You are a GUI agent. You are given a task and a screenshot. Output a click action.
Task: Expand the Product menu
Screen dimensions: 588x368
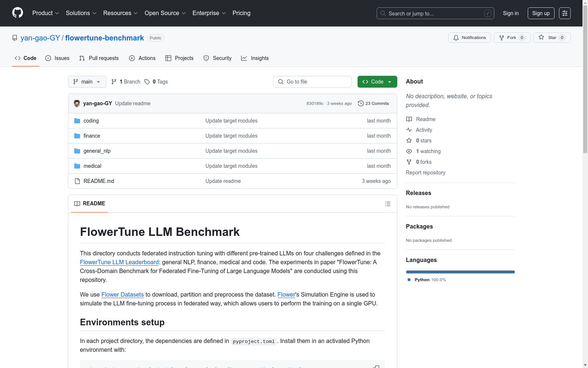coord(46,13)
